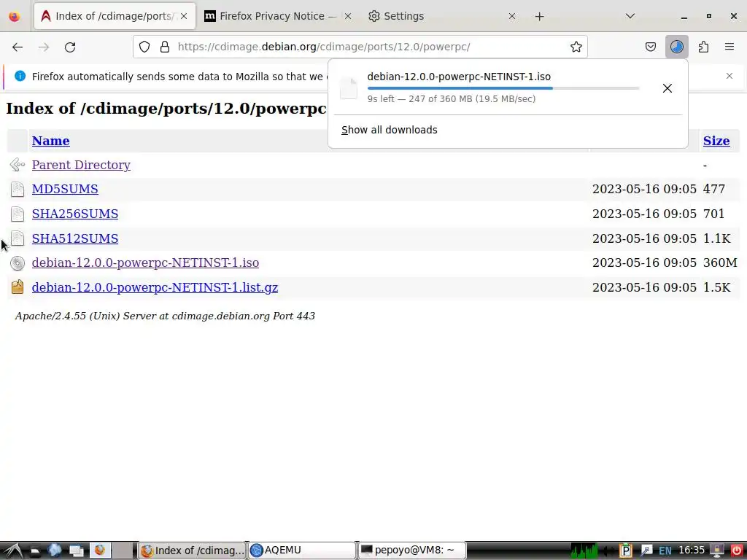Image resolution: width=747 pixels, height=560 pixels.
Task: Click the CPU usage graph in tray
Action: (584, 551)
